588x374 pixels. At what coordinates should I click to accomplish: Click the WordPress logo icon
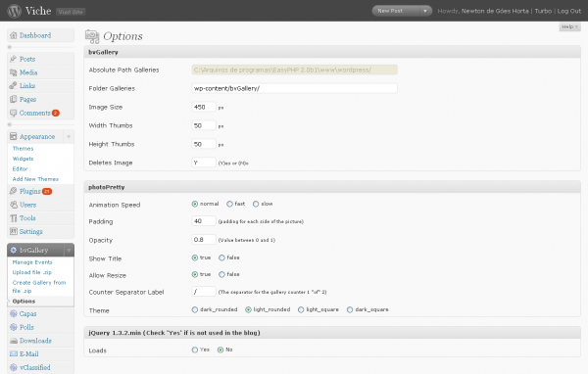pos(15,11)
